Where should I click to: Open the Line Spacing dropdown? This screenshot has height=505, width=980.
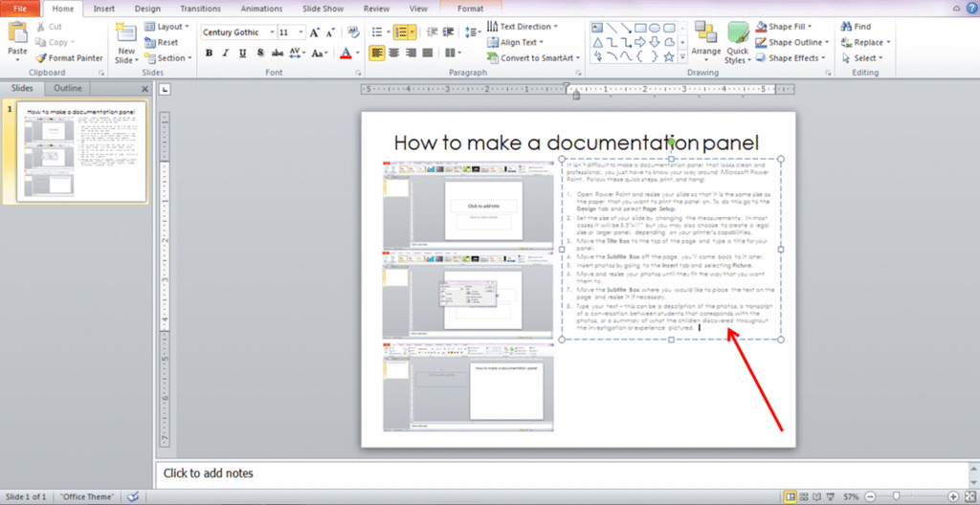pos(473,32)
